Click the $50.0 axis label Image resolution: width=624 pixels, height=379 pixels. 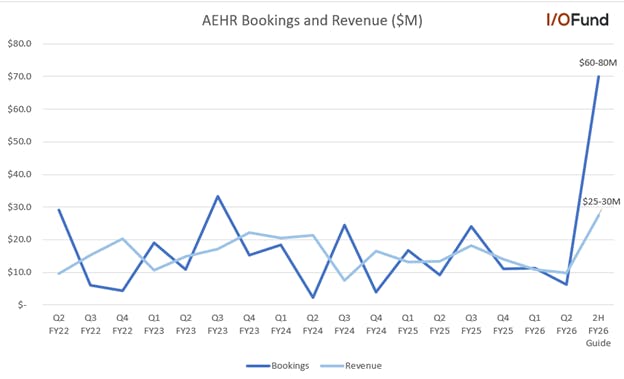tap(20, 142)
